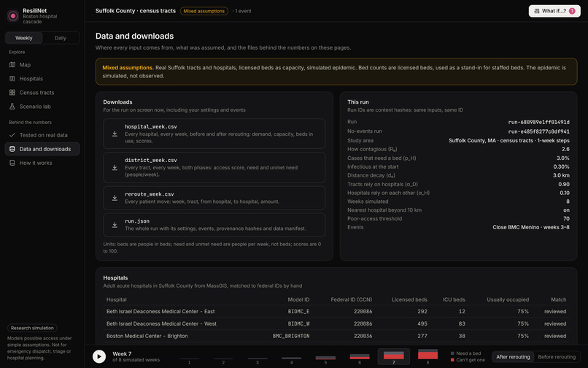Click run ID run-680989e1ff01491d

pos(538,122)
